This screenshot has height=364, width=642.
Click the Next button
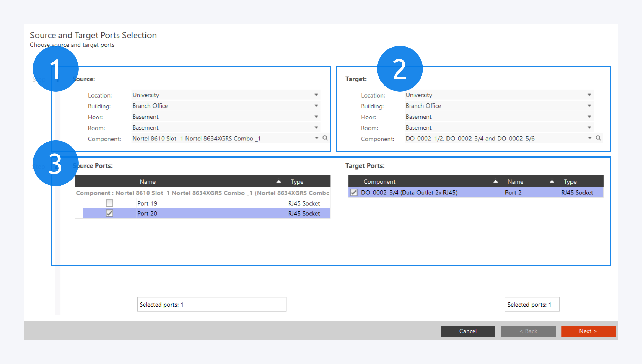[x=588, y=331]
